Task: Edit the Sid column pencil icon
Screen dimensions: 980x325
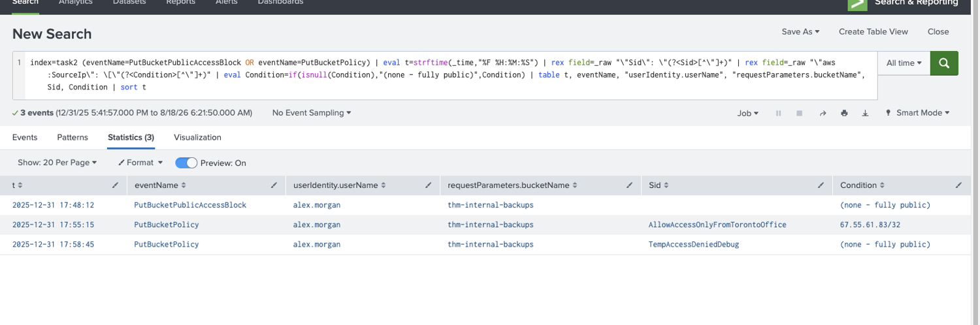Action: tap(821, 185)
